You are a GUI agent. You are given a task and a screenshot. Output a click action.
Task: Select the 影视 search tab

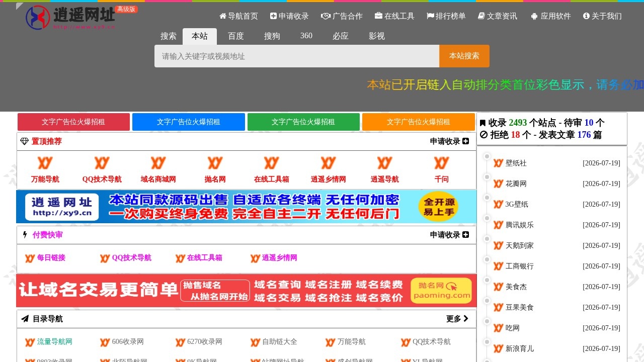pyautogui.click(x=377, y=36)
